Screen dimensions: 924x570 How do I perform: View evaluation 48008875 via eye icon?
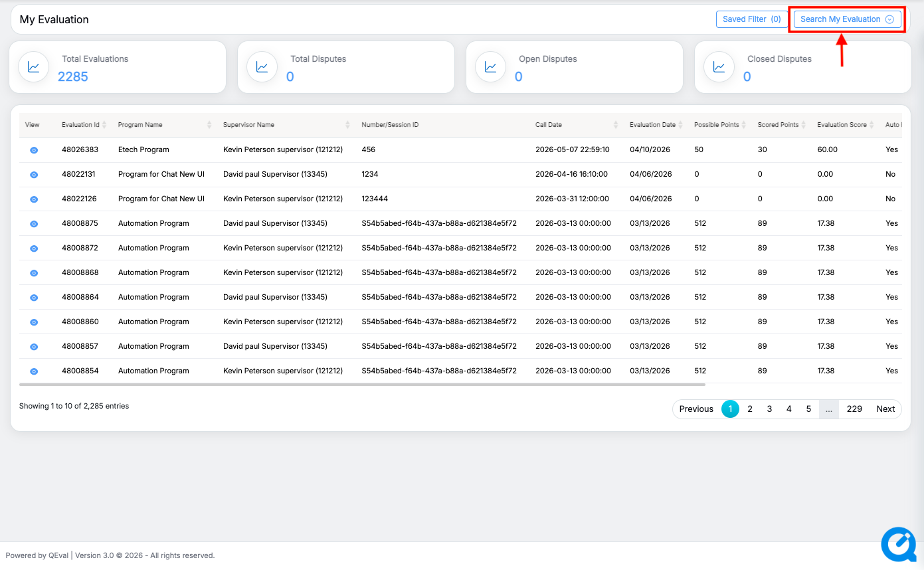pos(34,224)
